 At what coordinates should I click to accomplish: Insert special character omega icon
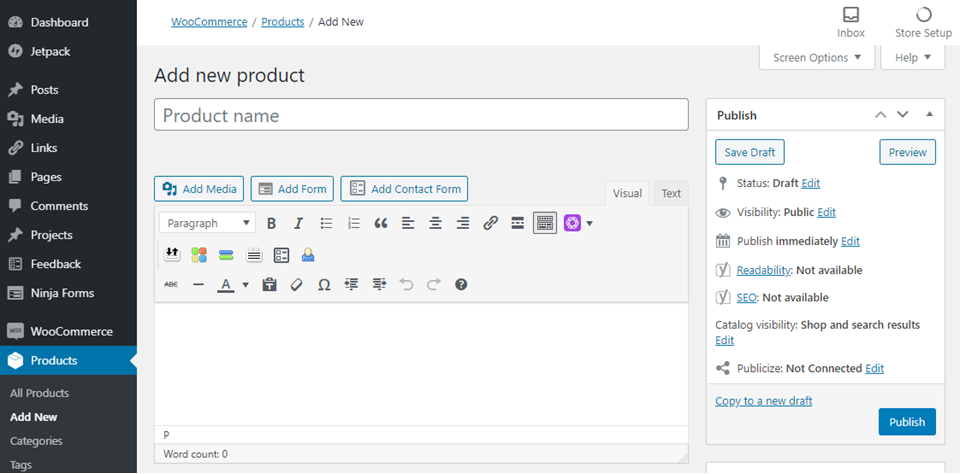point(324,285)
